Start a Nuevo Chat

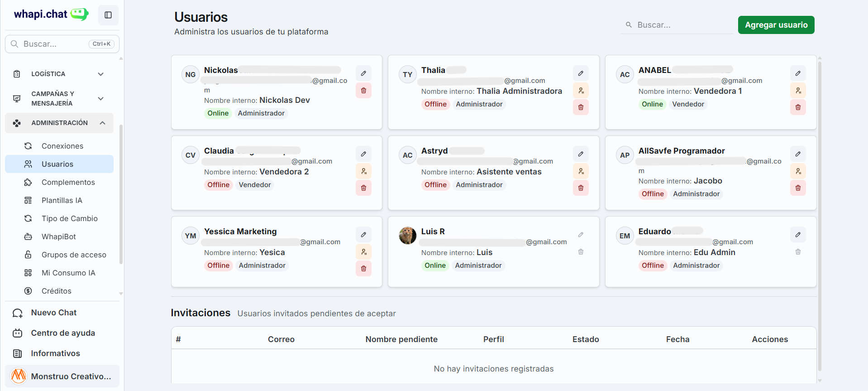[62, 313]
